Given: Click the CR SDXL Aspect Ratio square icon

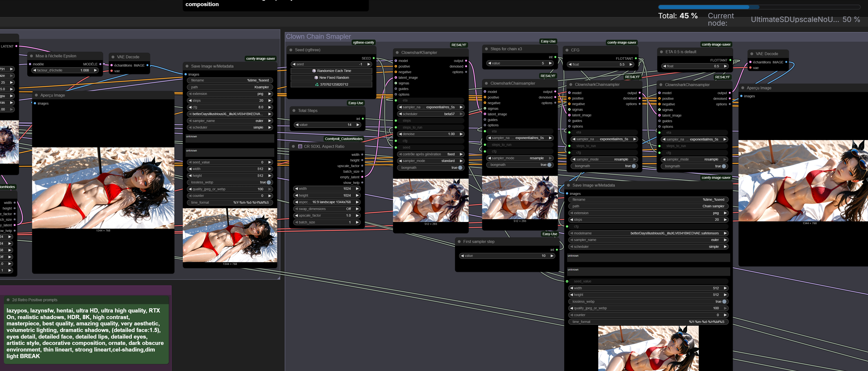Looking at the screenshot, I should pyautogui.click(x=300, y=147).
